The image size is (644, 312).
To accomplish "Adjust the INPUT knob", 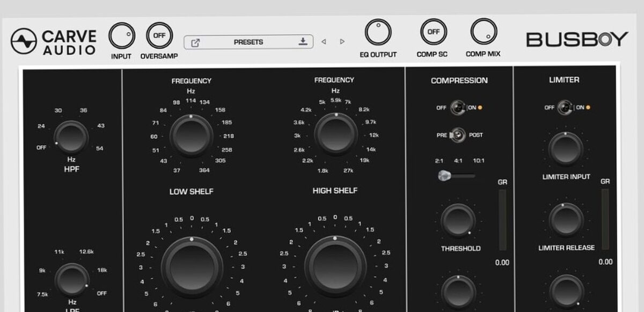I will click(121, 35).
